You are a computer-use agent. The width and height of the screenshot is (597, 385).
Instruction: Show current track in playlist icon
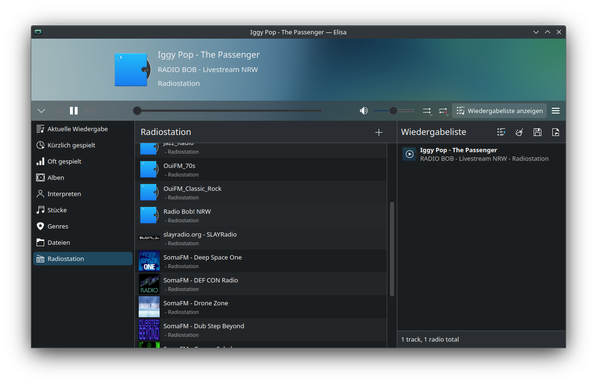point(501,132)
